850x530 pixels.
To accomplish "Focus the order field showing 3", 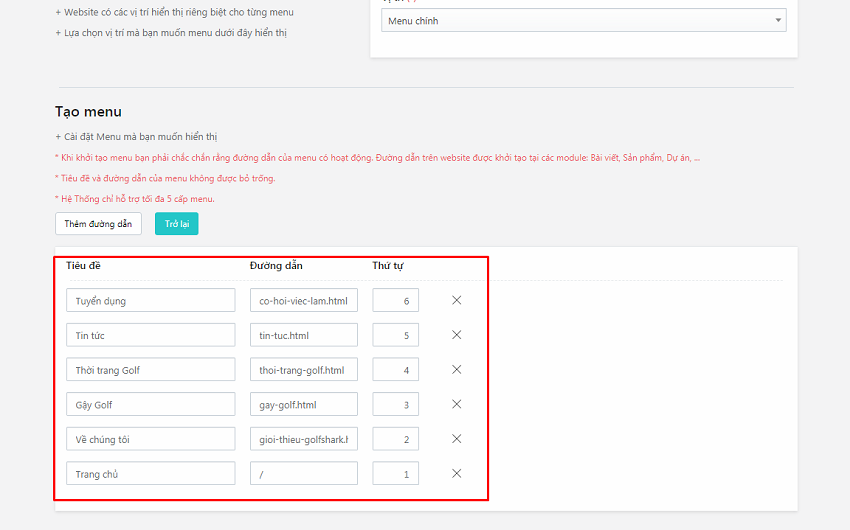I will click(x=395, y=405).
